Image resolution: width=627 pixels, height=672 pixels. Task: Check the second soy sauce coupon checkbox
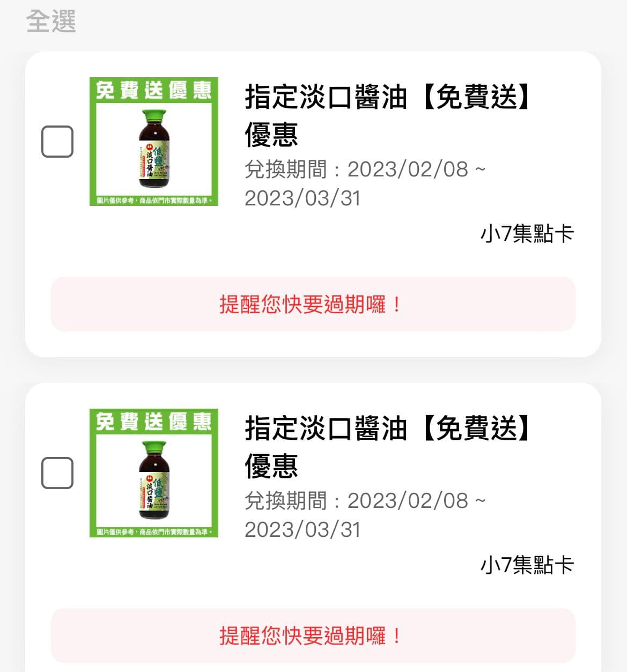point(57,473)
